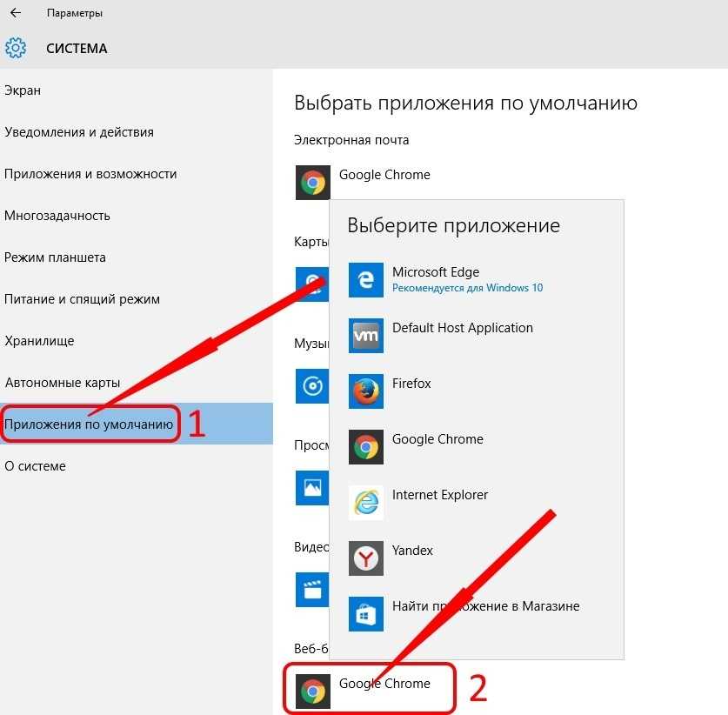Click the Google Chrome label for the web browser

[384, 684]
